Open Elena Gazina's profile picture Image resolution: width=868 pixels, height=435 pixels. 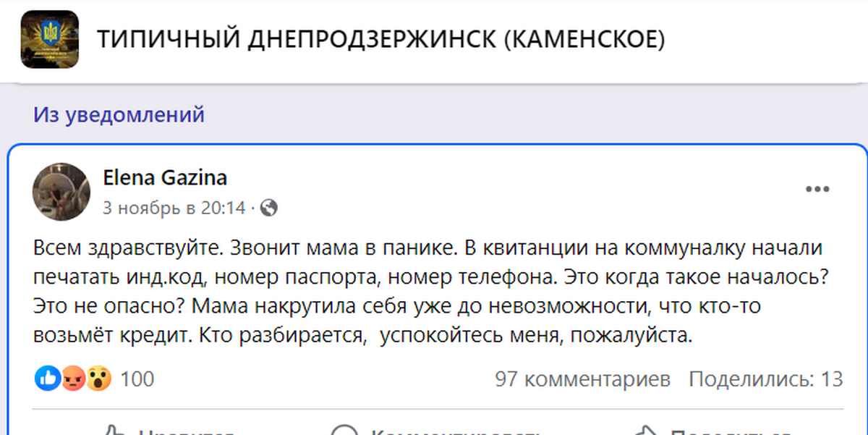(x=61, y=191)
